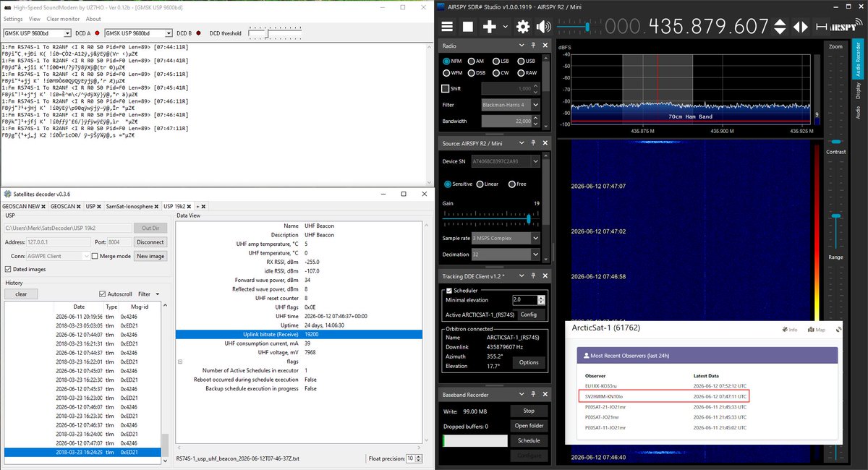Toggle the Merge mode checkbox

(94, 256)
